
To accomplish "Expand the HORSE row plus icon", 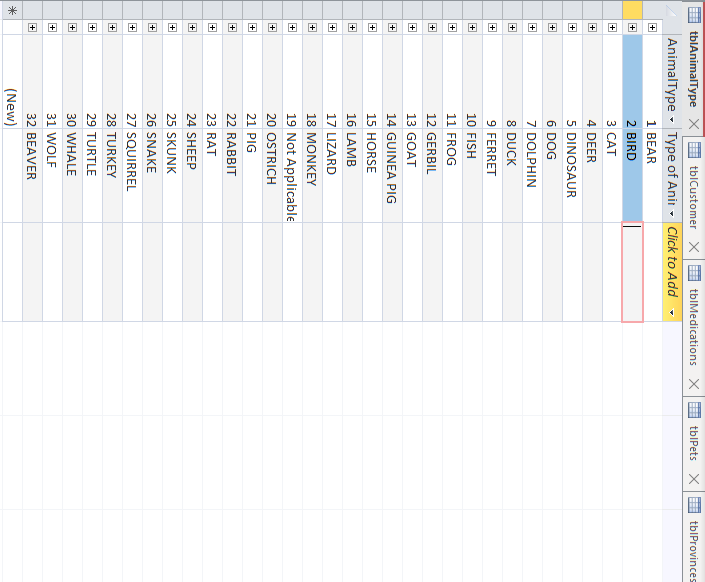I will pos(372,27).
